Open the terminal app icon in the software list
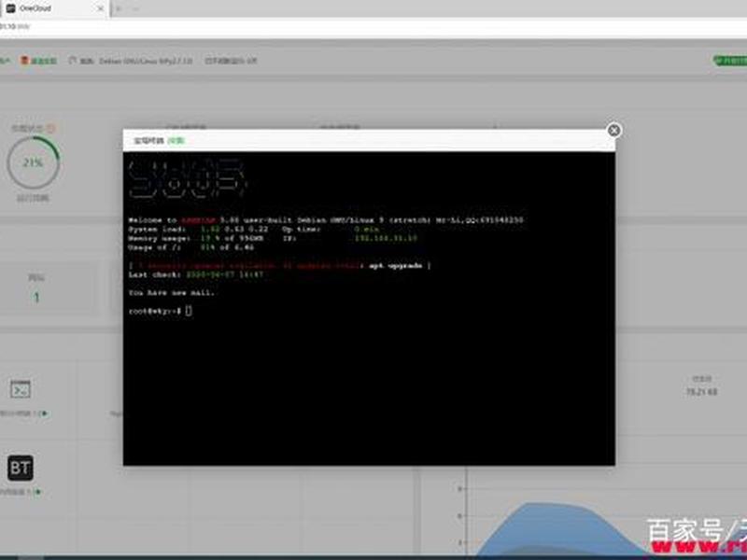747x560 pixels. pyautogui.click(x=21, y=389)
